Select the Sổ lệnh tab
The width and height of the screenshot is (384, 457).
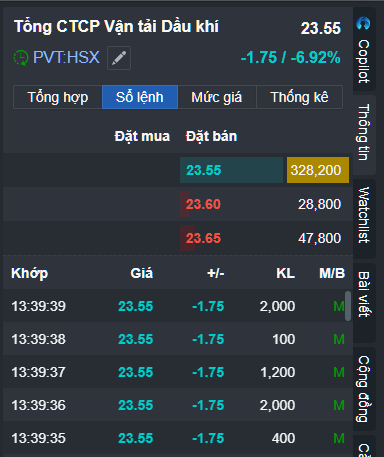[x=140, y=97]
